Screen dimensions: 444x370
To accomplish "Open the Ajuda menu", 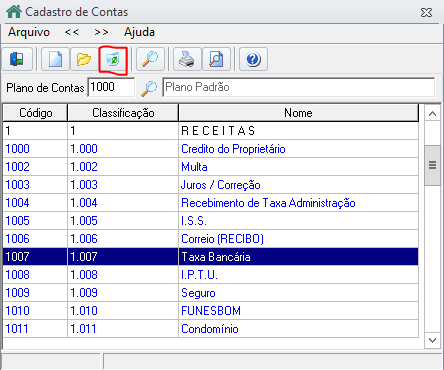I will click(x=139, y=32).
